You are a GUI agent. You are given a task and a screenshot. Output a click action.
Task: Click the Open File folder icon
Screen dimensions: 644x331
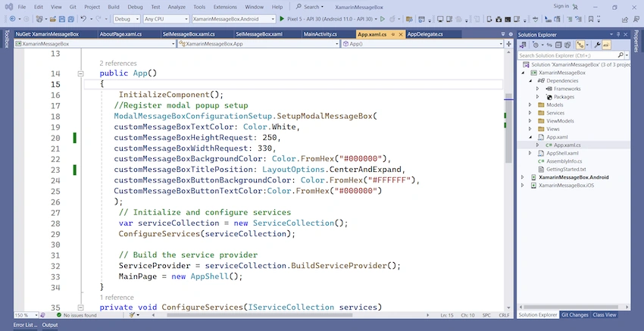coord(53,19)
